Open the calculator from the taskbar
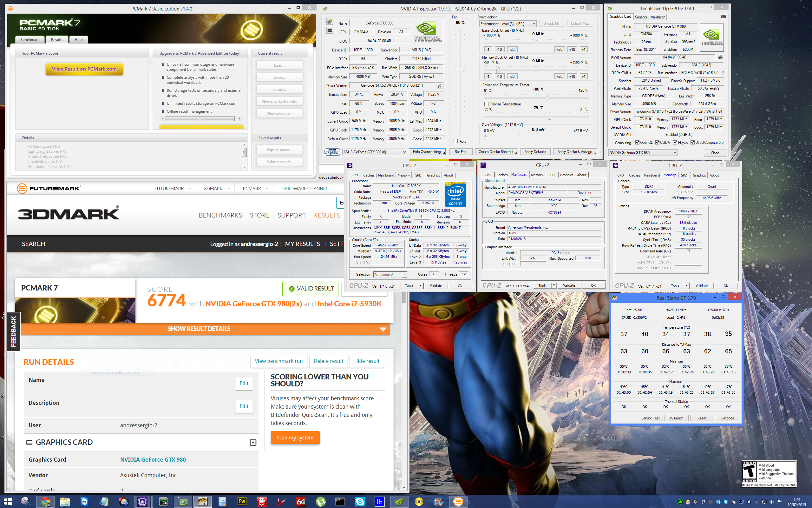Screen dimensions: 812x508 coord(222,502)
